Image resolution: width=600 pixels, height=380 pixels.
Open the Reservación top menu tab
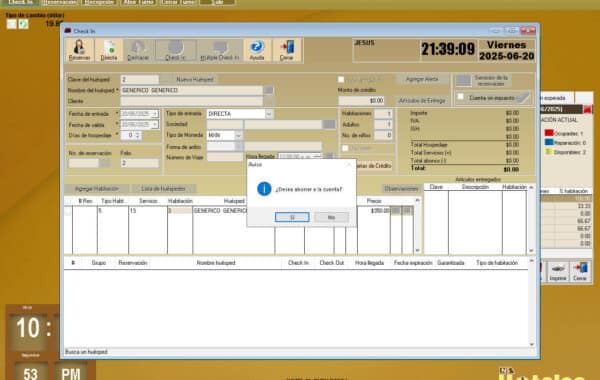pos(59,2)
